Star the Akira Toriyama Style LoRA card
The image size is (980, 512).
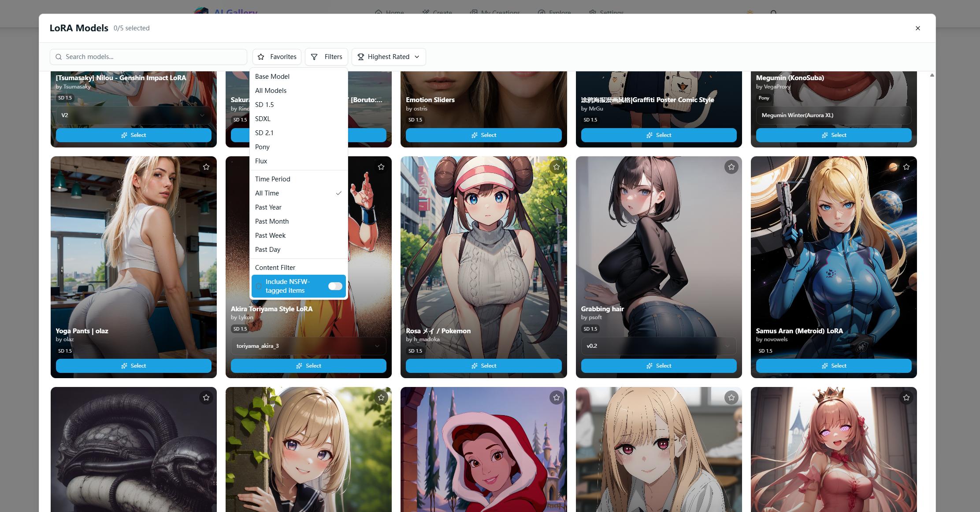point(381,167)
